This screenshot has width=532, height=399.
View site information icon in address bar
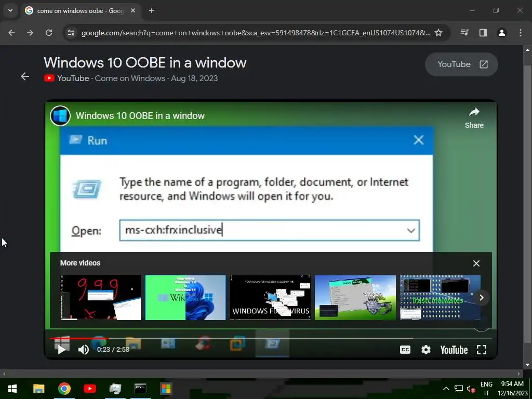(x=71, y=33)
